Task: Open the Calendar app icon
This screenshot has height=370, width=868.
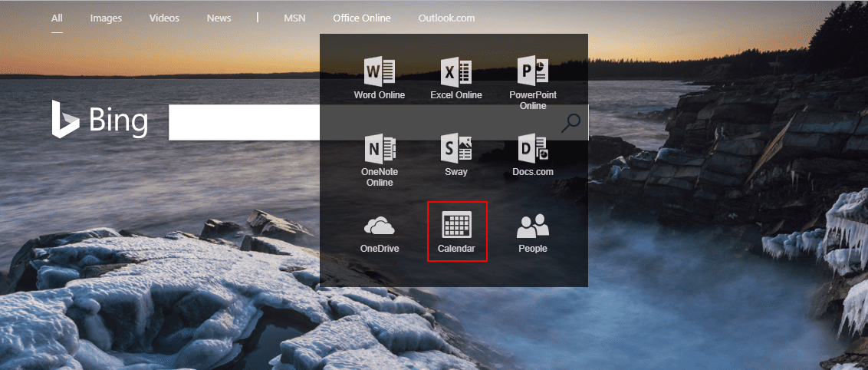Action: pyautogui.click(x=457, y=226)
